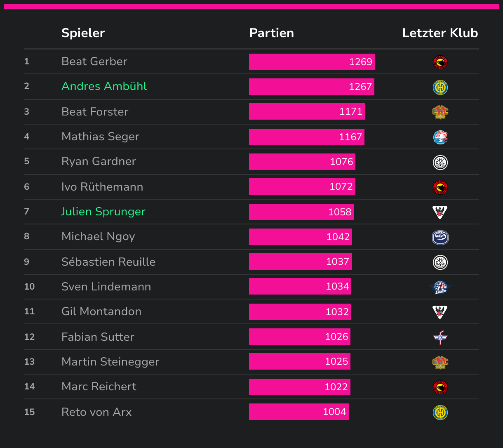503x448 pixels.
Task: Click the HC Davos logo beside Reto von Arx
Action: 440,412
